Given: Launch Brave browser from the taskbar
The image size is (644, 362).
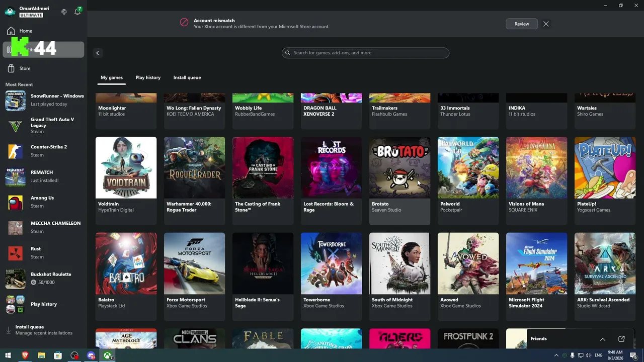Looking at the screenshot, I should (25, 355).
